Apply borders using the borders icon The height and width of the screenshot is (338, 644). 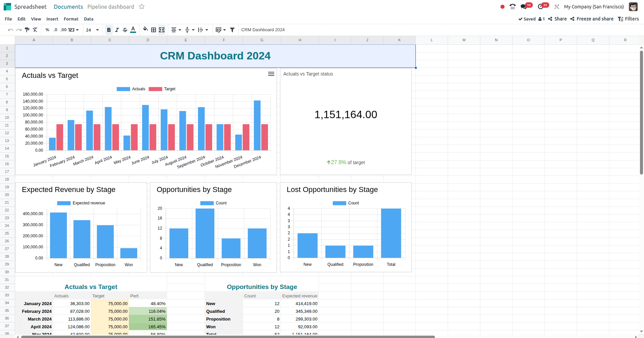(153, 30)
